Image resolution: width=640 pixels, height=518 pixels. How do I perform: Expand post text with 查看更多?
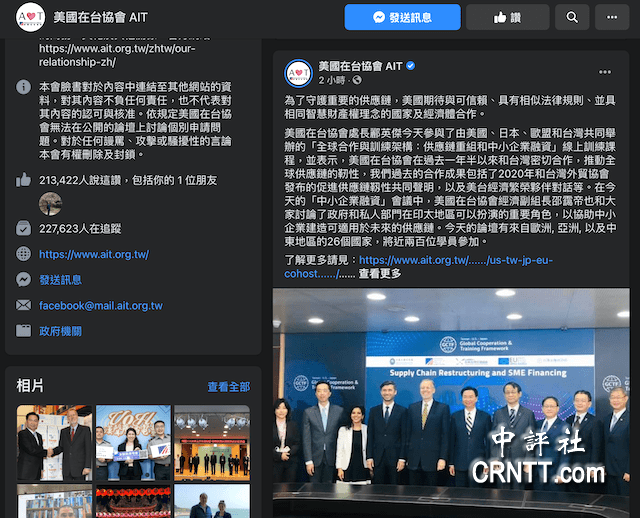380,273
